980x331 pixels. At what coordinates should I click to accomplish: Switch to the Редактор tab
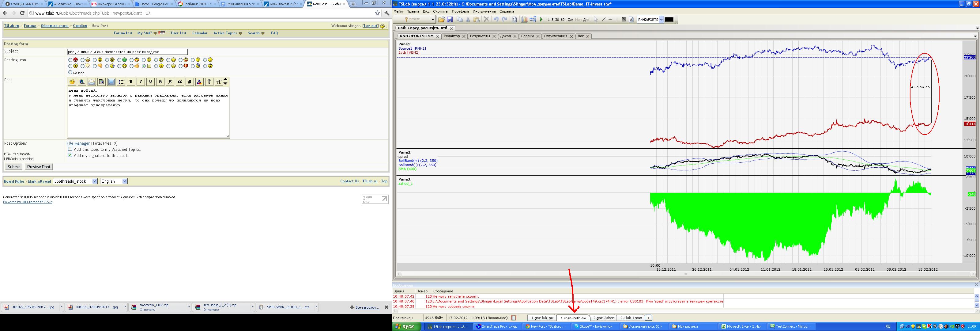point(452,36)
